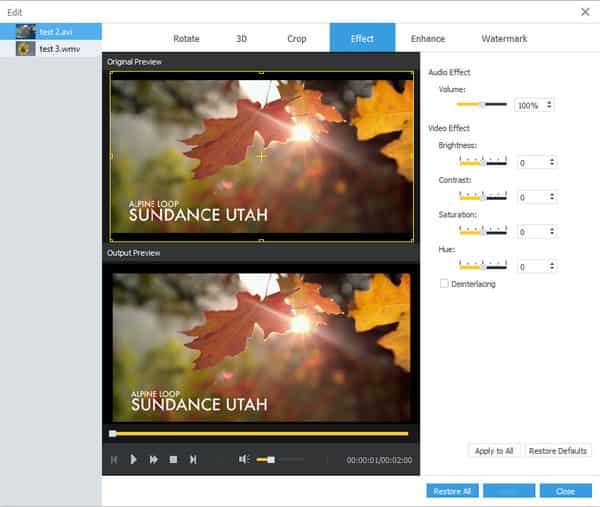Close the Edit window with X

585,12
